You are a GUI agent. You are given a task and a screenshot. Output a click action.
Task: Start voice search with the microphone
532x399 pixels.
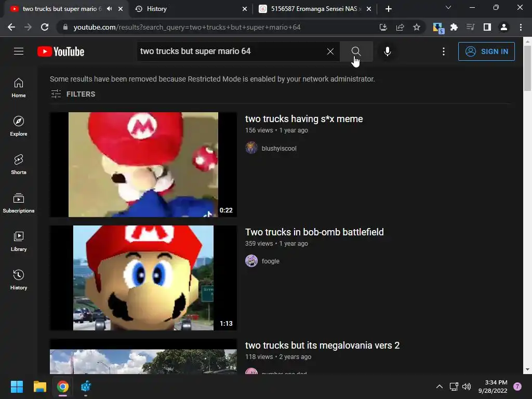(387, 51)
